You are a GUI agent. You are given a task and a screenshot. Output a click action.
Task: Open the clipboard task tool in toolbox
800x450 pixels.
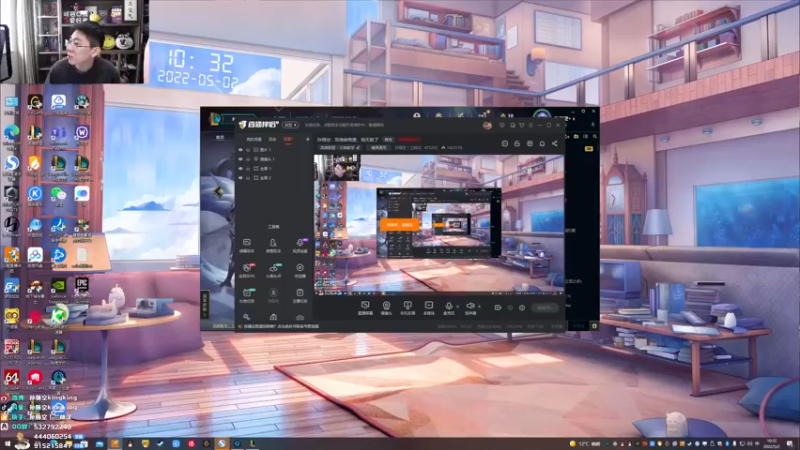[x=300, y=295]
